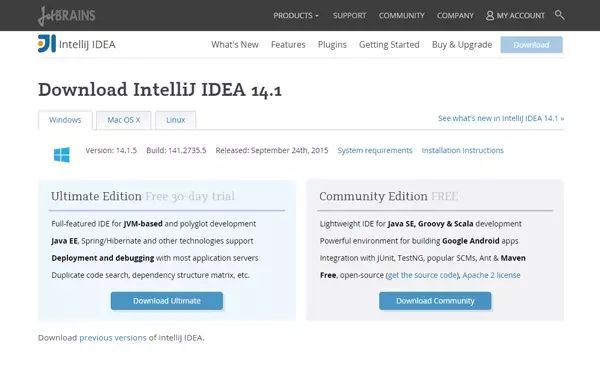Image resolution: width=600 pixels, height=379 pixels.
Task: Open the previous versions link
Action: pos(113,338)
